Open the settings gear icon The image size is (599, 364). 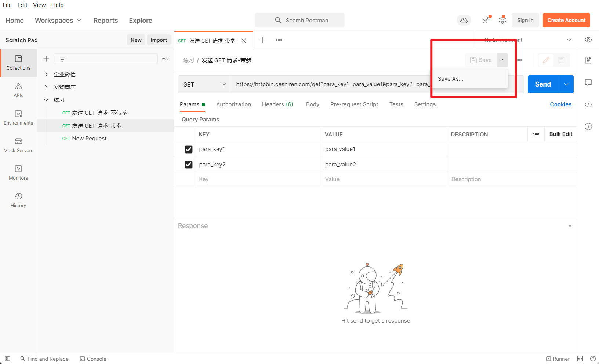[x=502, y=20]
